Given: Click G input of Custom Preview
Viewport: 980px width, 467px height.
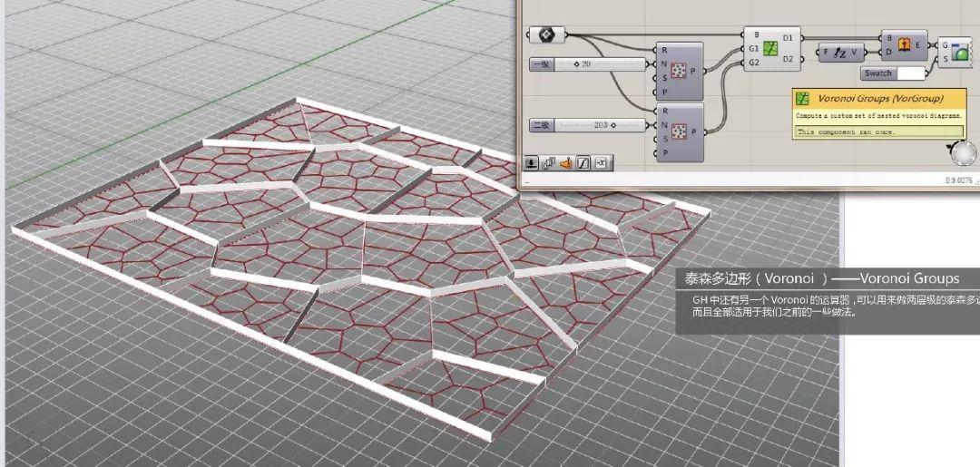Looking at the screenshot, I should pyautogui.click(x=945, y=45).
